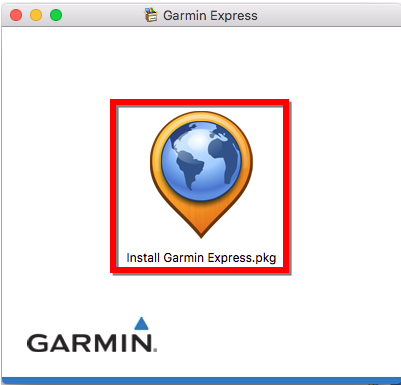Minimize the window with the yellow button
Screen dimensions: 401x385
coord(36,15)
